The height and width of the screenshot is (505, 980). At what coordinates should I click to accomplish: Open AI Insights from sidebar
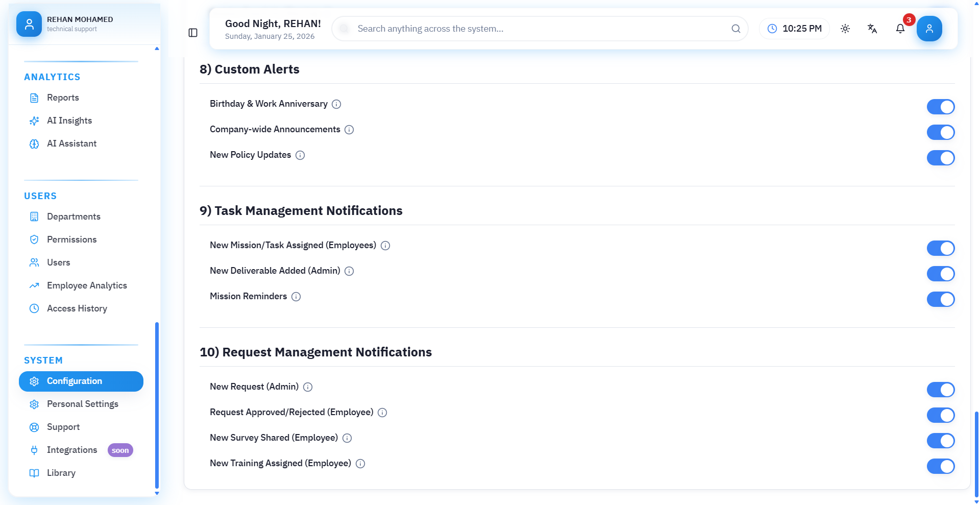click(69, 121)
